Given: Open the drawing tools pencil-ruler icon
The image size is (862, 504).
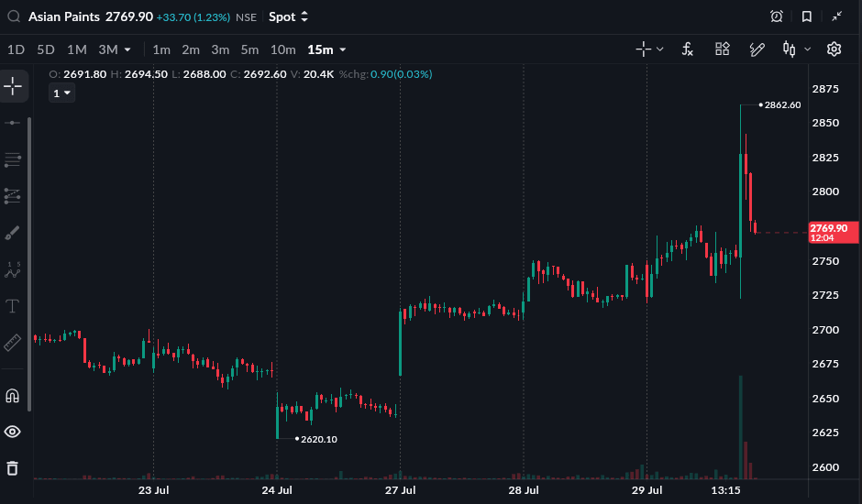Looking at the screenshot, I should (x=757, y=49).
